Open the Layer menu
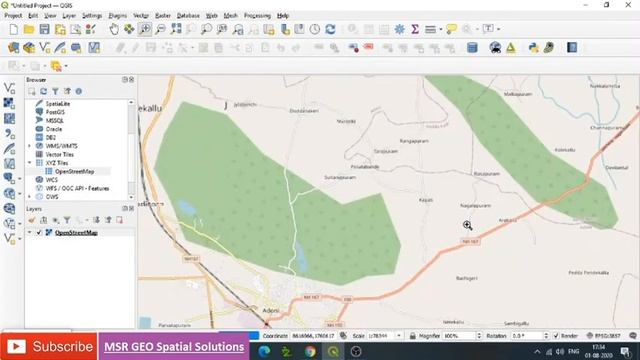Viewport: 640px width, 360px height. coord(69,16)
